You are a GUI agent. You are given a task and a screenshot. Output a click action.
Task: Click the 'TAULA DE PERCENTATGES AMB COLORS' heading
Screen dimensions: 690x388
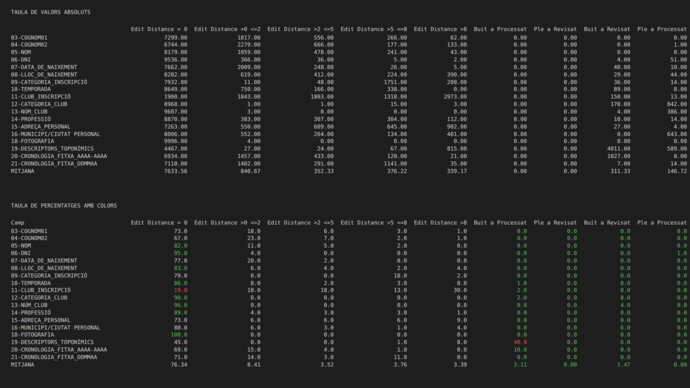64,206
